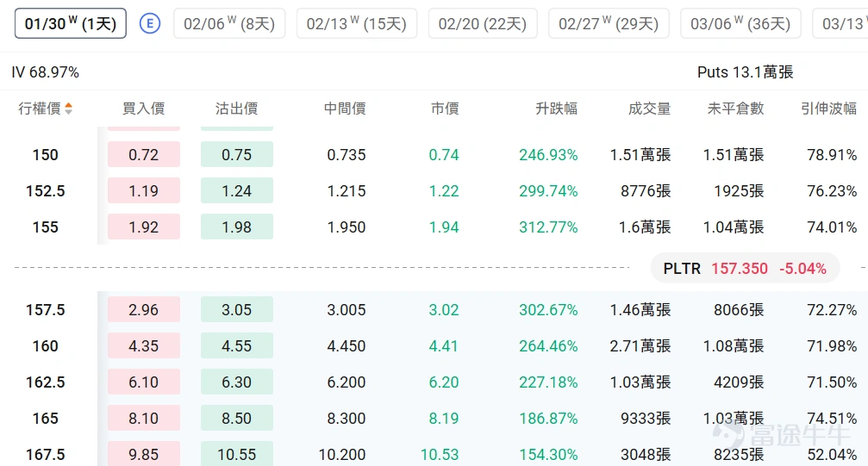Click the implied volatility 74.01%
Viewport: 868px width, 466px height.
(832, 227)
